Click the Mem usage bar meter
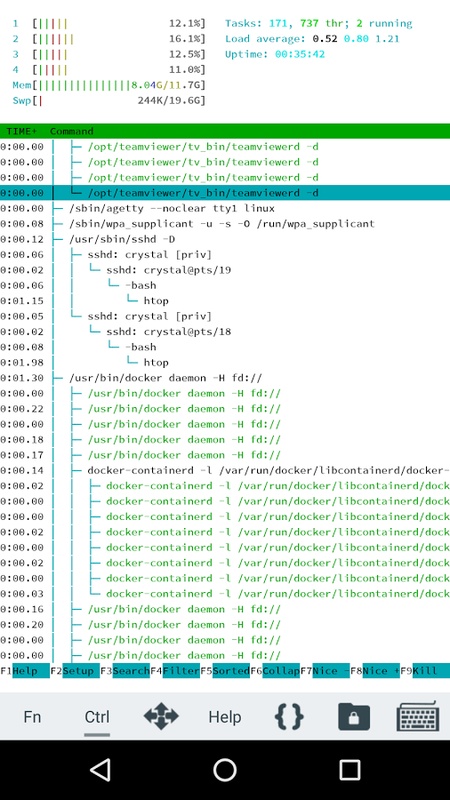 (109, 85)
